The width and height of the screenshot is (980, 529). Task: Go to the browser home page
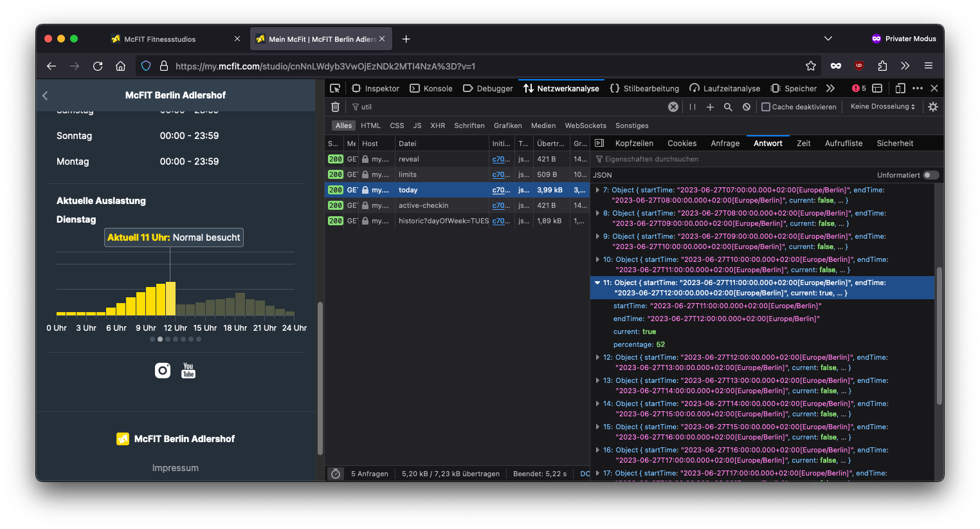point(120,66)
